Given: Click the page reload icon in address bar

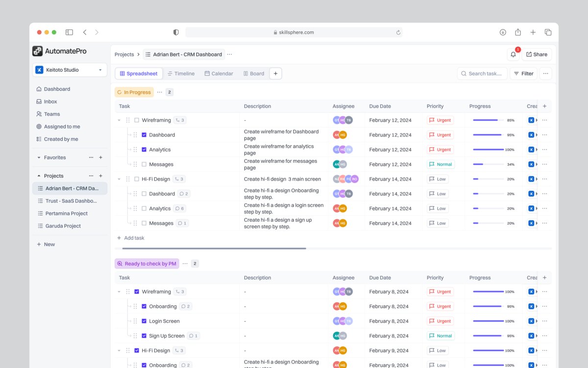Looking at the screenshot, I should click(398, 32).
